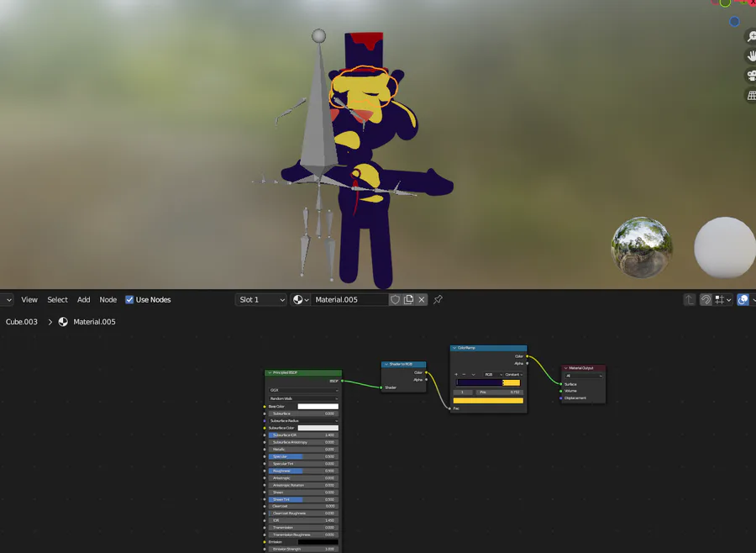
Task: Collapse the Material Output node
Action: pyautogui.click(x=565, y=368)
